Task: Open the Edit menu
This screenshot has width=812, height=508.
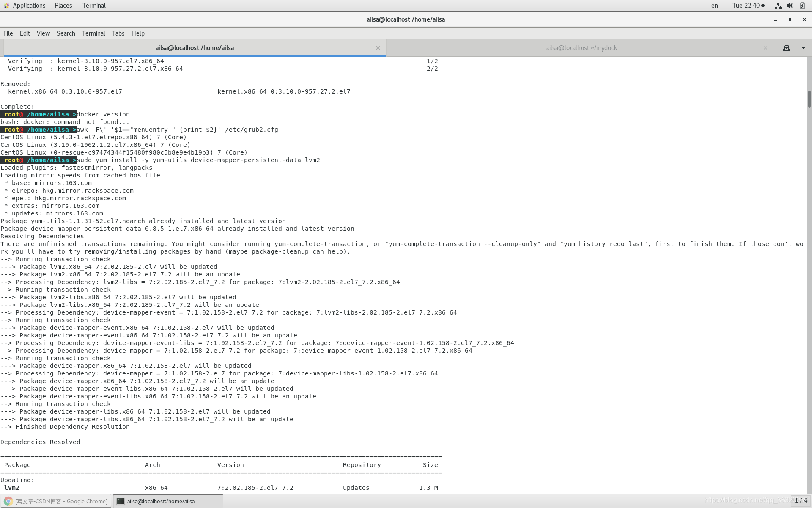Action: 25,33
